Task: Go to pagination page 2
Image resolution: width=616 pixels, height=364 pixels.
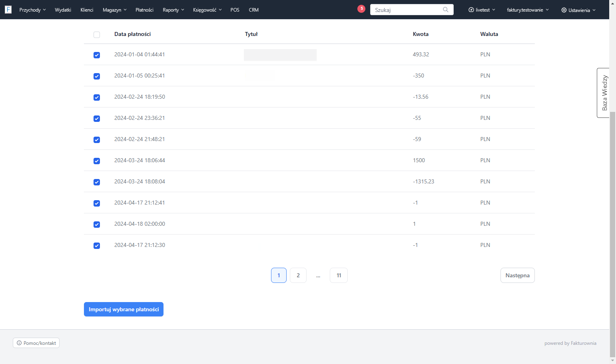Action: click(298, 275)
